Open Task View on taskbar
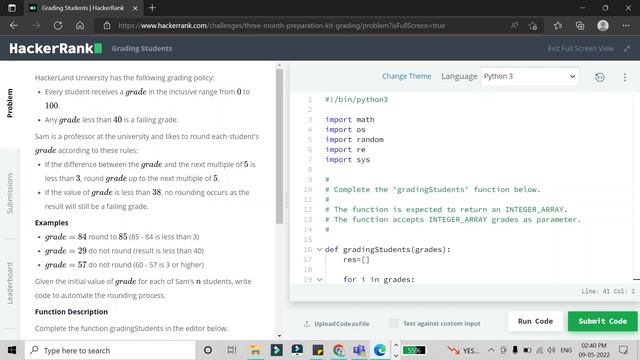Screen dimensions: 640x360 pyautogui.click(x=231, y=350)
